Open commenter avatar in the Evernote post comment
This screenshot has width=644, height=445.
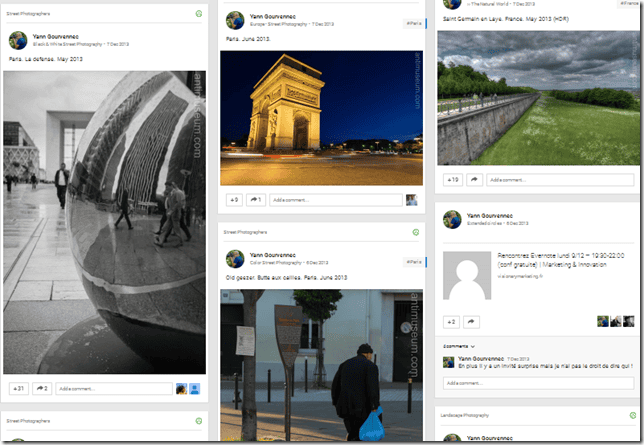coord(448,362)
